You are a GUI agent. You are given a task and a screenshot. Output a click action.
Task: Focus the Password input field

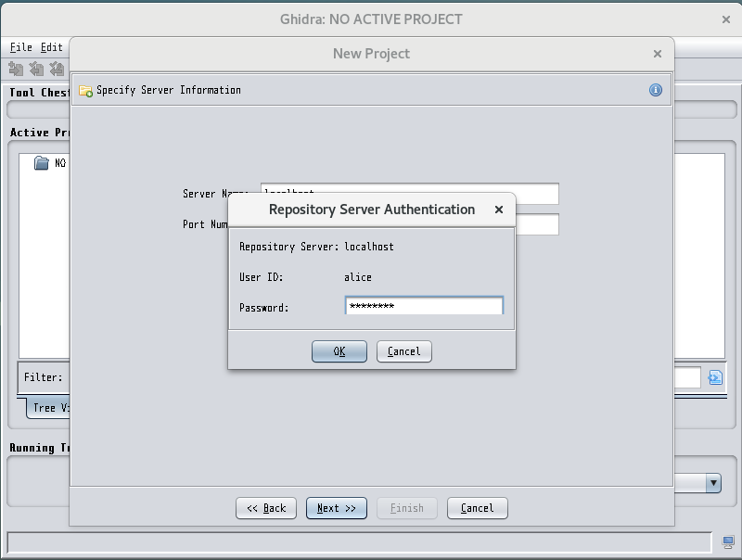coord(424,306)
